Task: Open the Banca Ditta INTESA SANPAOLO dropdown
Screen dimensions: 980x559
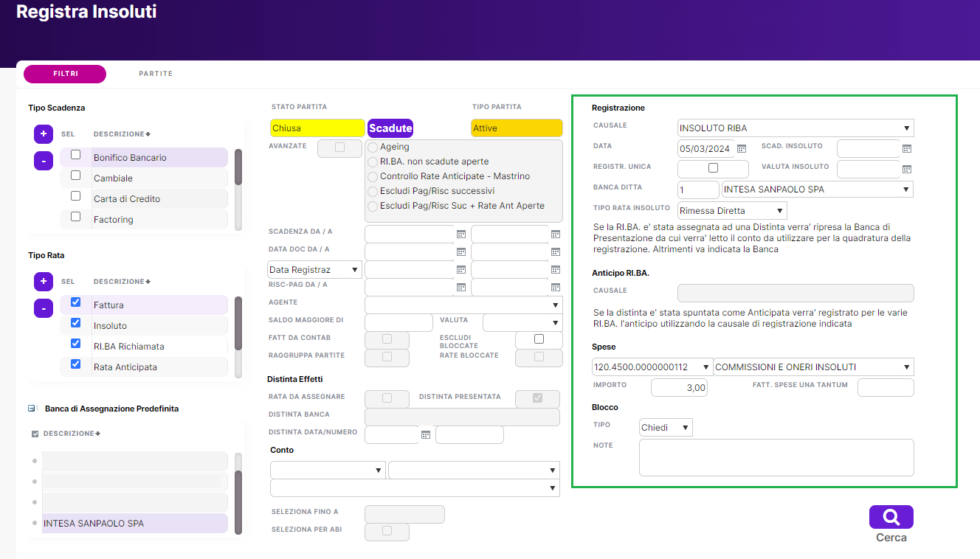Action: (818, 190)
